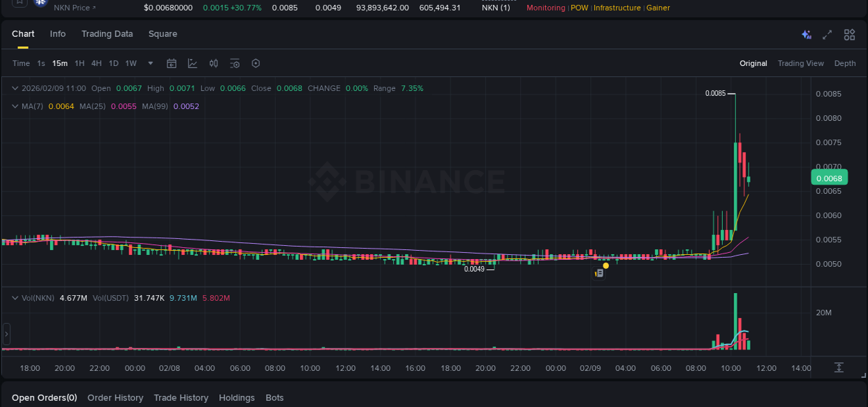868x407 pixels.
Task: Collapse the left side panel arrow
Action: pyautogui.click(x=6, y=334)
